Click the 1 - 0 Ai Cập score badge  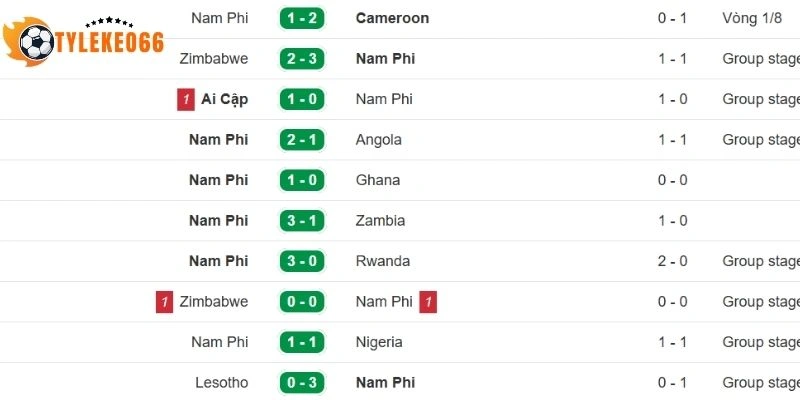(x=302, y=99)
